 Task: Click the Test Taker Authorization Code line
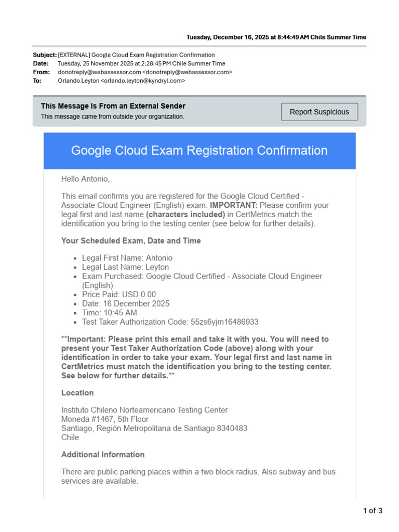(x=170, y=322)
